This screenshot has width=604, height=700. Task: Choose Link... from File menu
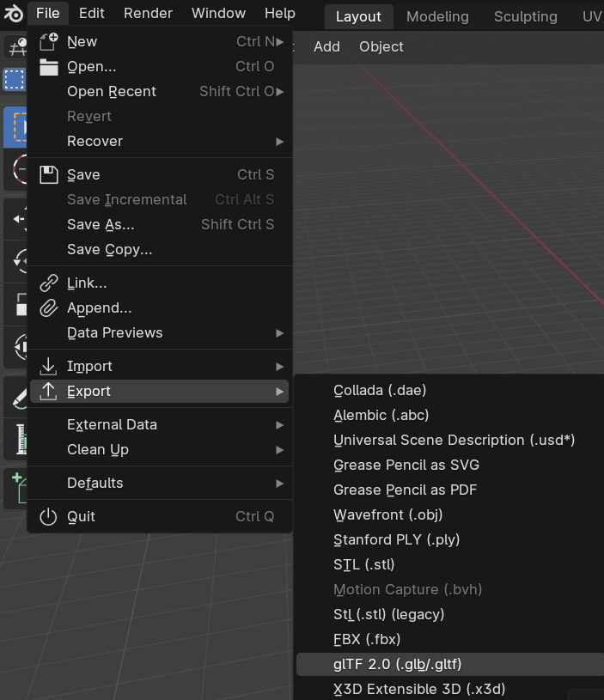click(159, 283)
